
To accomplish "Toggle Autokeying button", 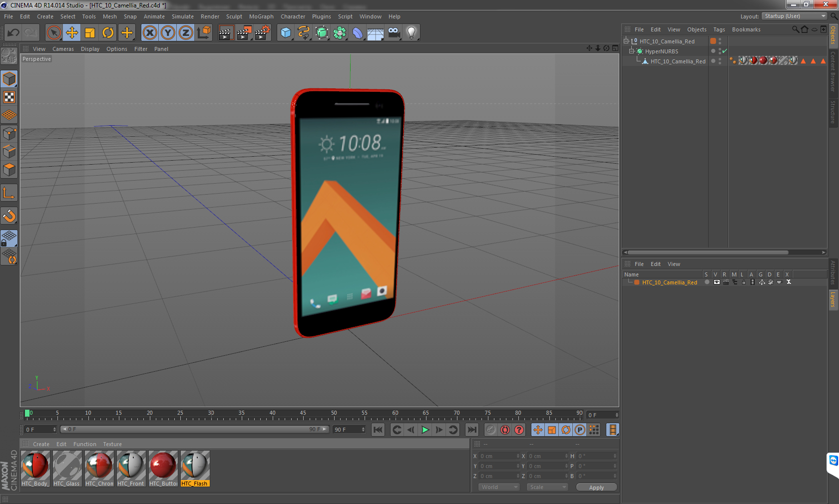I will point(505,430).
